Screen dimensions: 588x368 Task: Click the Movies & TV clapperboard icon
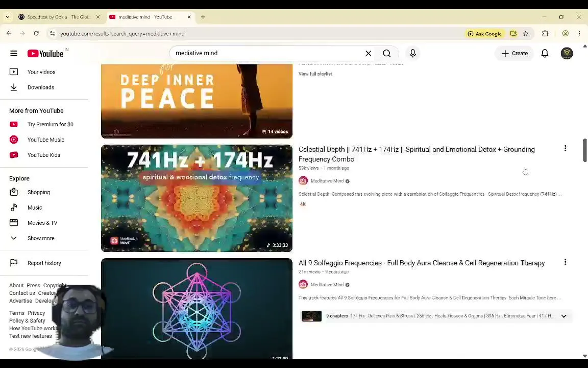14,223
